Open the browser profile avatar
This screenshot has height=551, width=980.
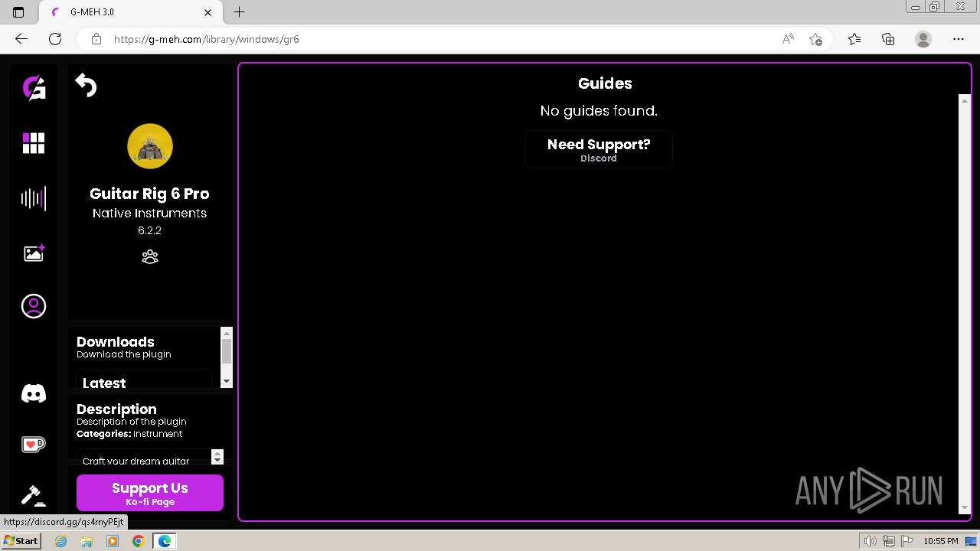(x=923, y=39)
